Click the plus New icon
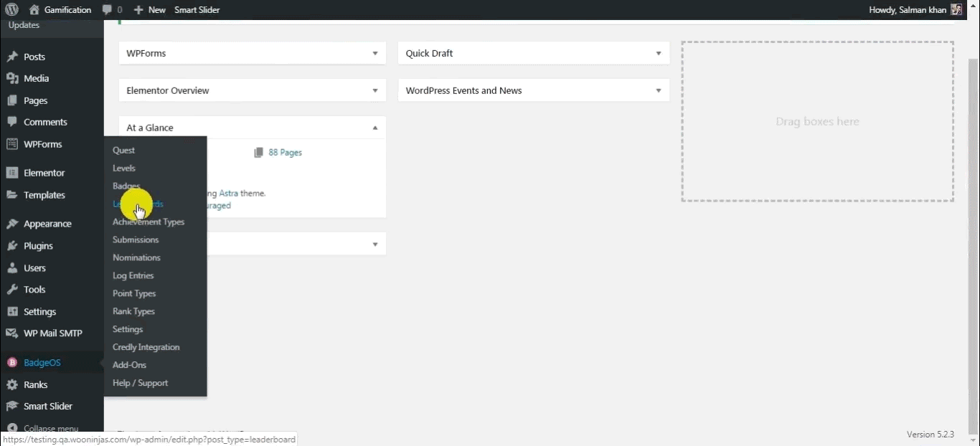The image size is (980, 446). pos(138,10)
